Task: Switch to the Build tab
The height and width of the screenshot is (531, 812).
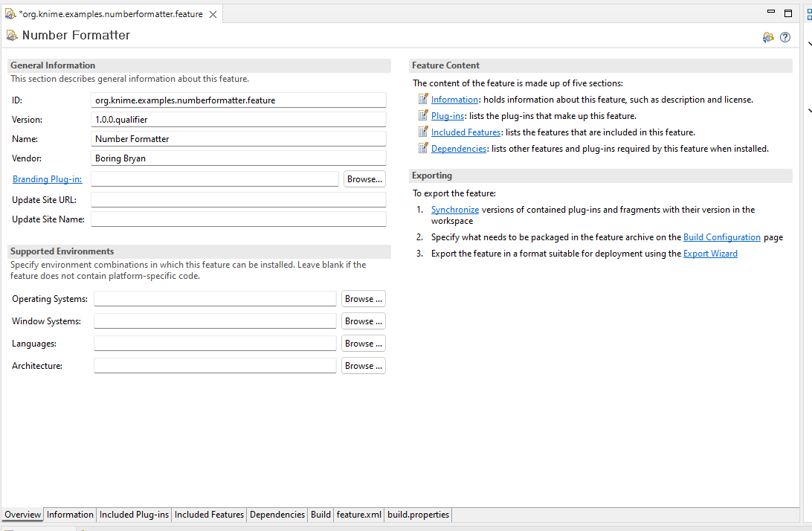Action: (x=320, y=515)
